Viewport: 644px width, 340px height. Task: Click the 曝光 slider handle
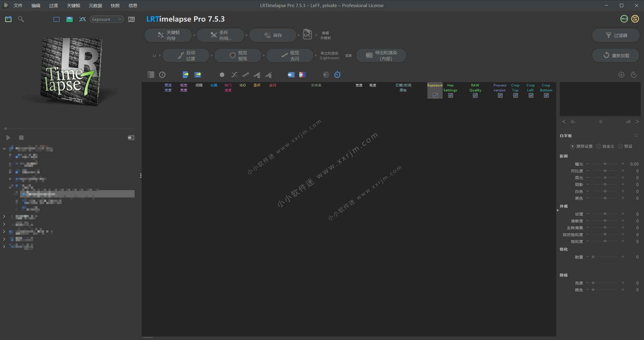605,164
